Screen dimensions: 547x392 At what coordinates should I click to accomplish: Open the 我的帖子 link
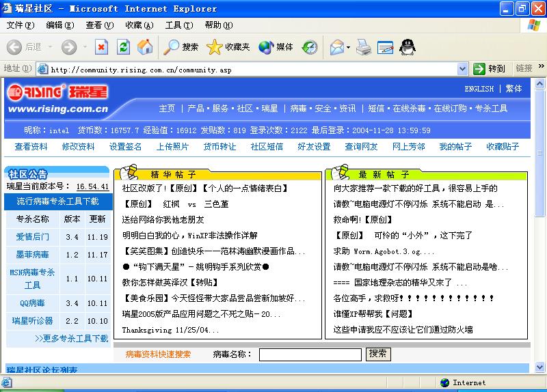click(x=455, y=147)
